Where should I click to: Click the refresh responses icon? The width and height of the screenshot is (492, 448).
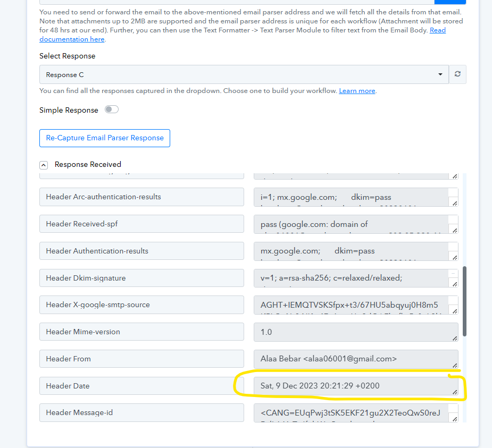coord(457,74)
